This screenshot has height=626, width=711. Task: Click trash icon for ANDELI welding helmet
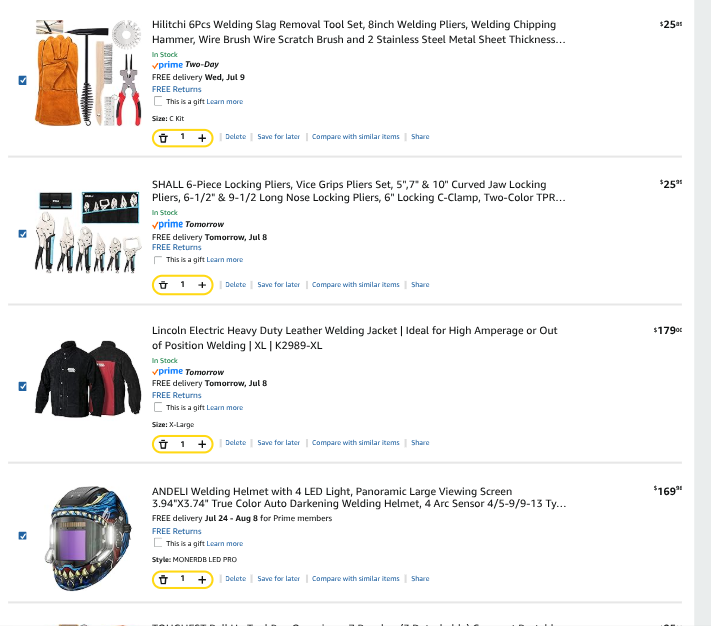pos(163,579)
